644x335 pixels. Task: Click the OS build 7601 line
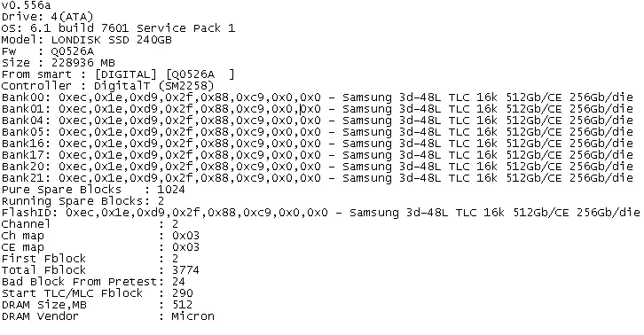click(x=118, y=28)
